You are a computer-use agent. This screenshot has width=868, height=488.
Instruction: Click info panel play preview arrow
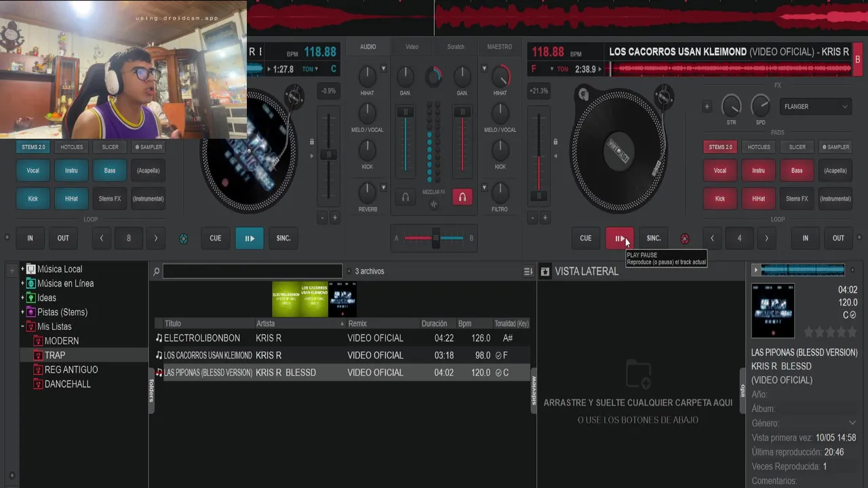point(755,270)
